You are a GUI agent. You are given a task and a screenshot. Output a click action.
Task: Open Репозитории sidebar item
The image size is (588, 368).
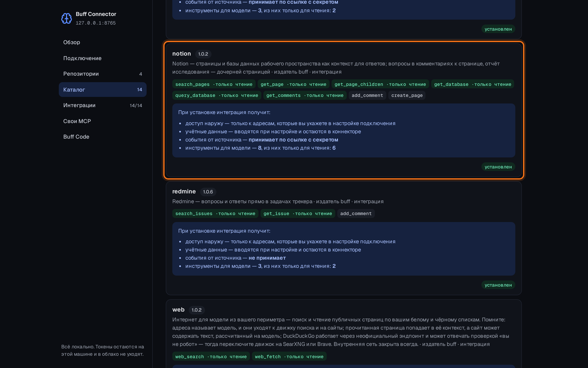102,74
